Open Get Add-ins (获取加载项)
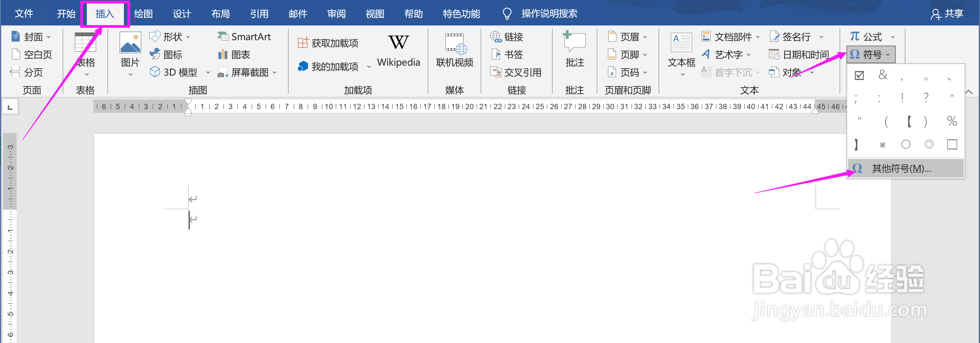Screen dimensions: 980x343 tap(328, 43)
